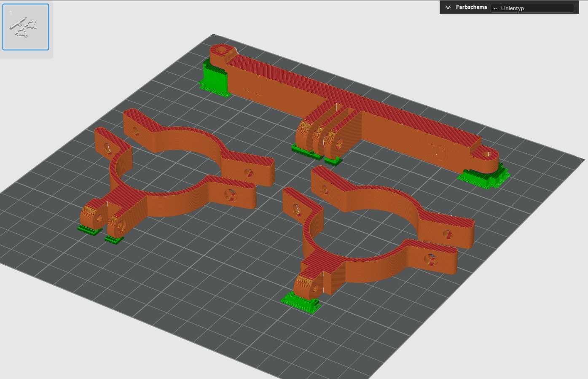Screen dimensions: 588x379
Task: Collapse the Farbschema panel with the double chevron
Action: click(448, 8)
